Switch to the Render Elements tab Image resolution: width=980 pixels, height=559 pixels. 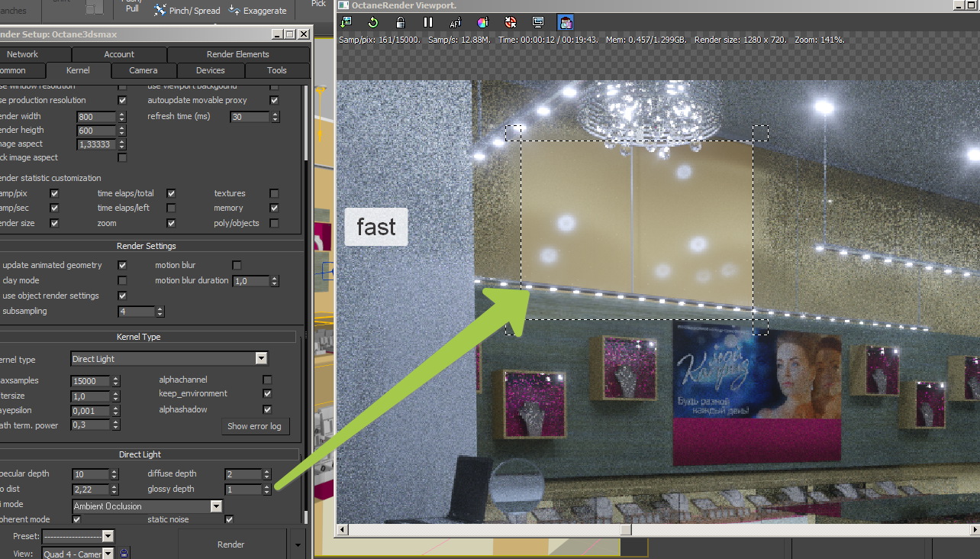(238, 54)
